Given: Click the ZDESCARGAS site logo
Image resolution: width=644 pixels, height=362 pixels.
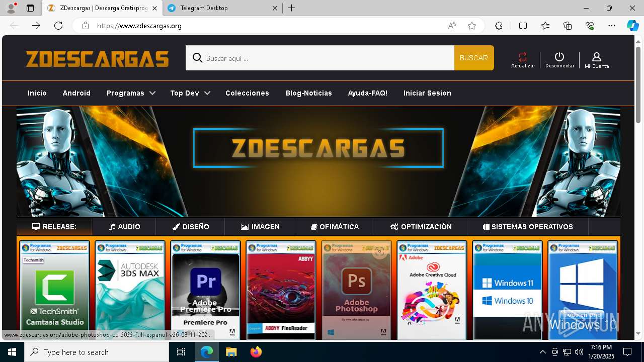Looking at the screenshot, I should pos(98,59).
